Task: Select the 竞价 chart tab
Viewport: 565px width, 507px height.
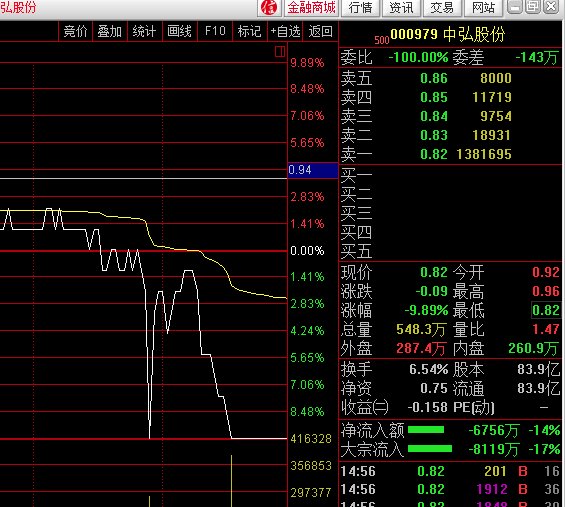Action: [76, 31]
